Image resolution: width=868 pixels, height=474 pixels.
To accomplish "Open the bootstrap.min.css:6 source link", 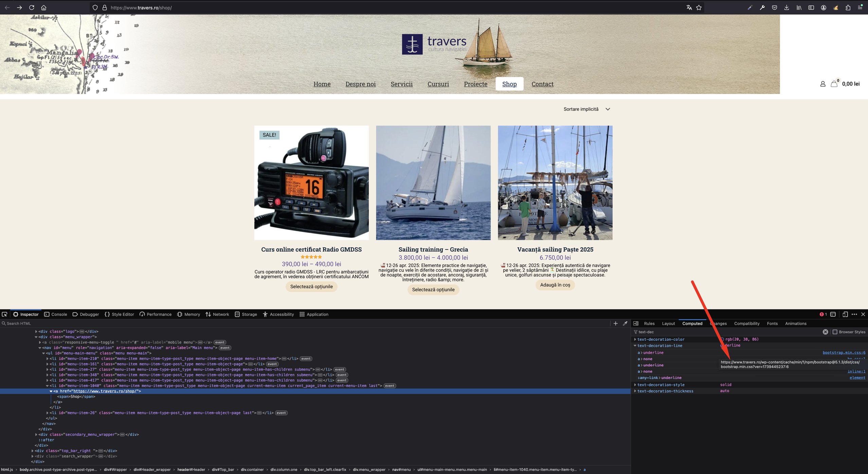I will click(844, 353).
